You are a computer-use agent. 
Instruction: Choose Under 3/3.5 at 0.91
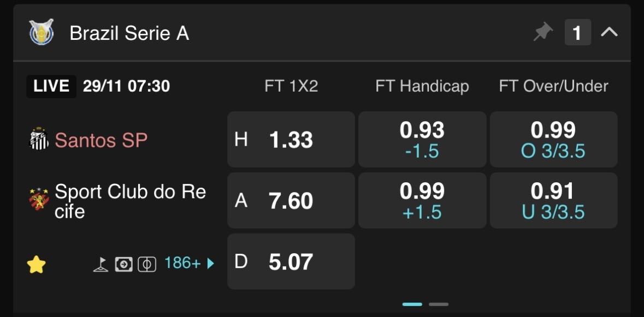click(x=553, y=201)
